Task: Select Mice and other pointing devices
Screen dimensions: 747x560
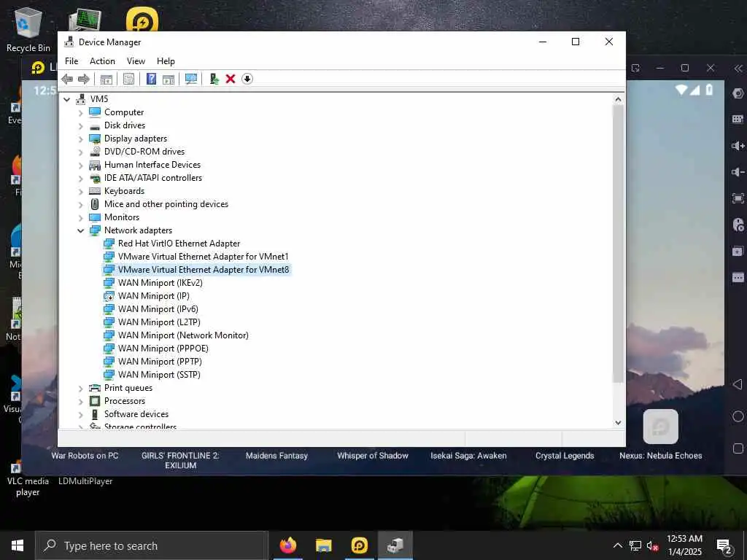Action: tap(166, 204)
